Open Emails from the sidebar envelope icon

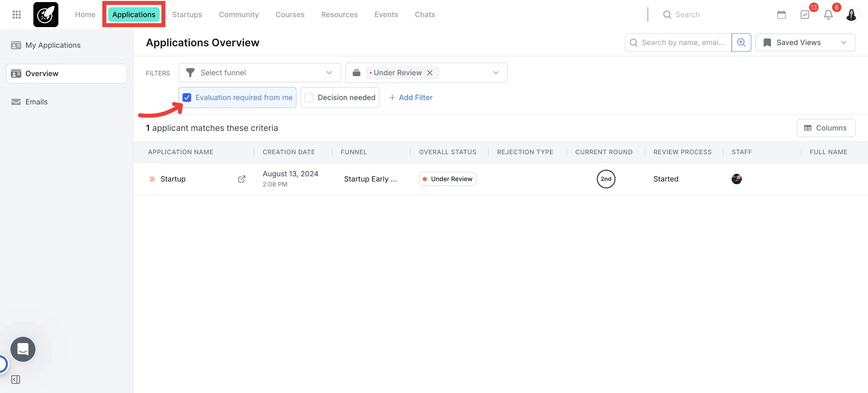coord(16,102)
